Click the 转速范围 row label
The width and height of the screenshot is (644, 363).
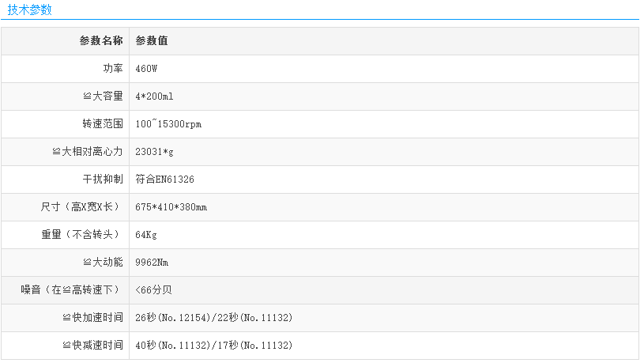103,124
